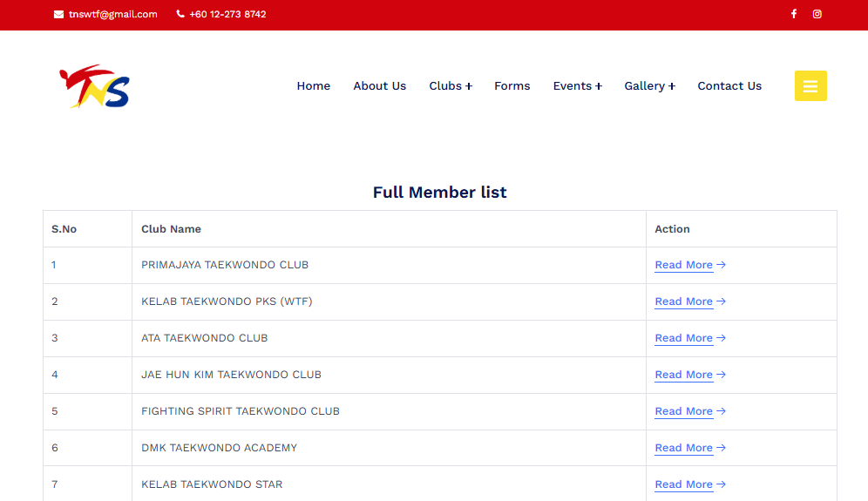Click the envelope email icon
Image resolution: width=868 pixels, height=501 pixels.
[x=58, y=15]
